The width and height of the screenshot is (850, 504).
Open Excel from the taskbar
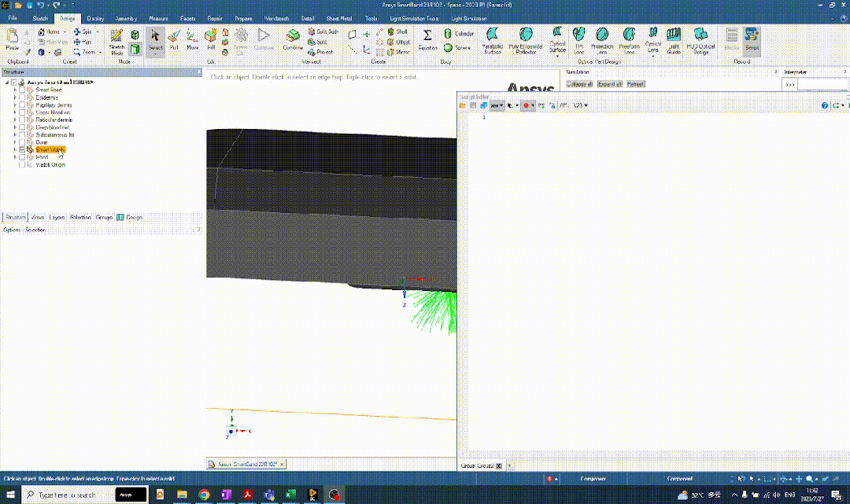pyautogui.click(x=290, y=495)
